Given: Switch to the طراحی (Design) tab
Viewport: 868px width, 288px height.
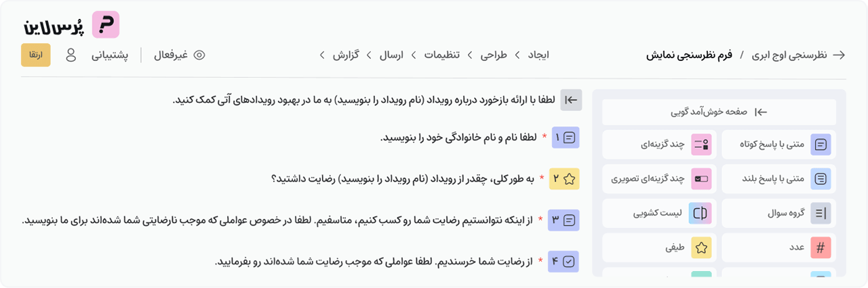Looking at the screenshot, I should pos(494,55).
